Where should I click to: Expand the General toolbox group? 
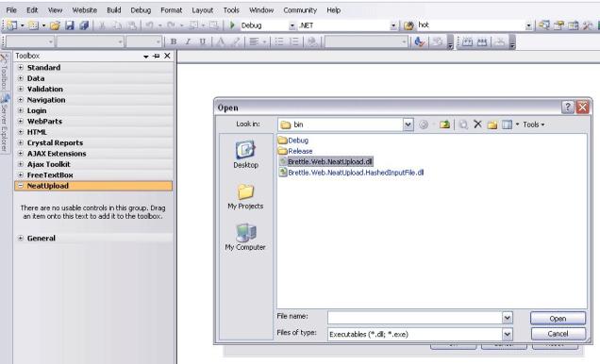pos(21,238)
